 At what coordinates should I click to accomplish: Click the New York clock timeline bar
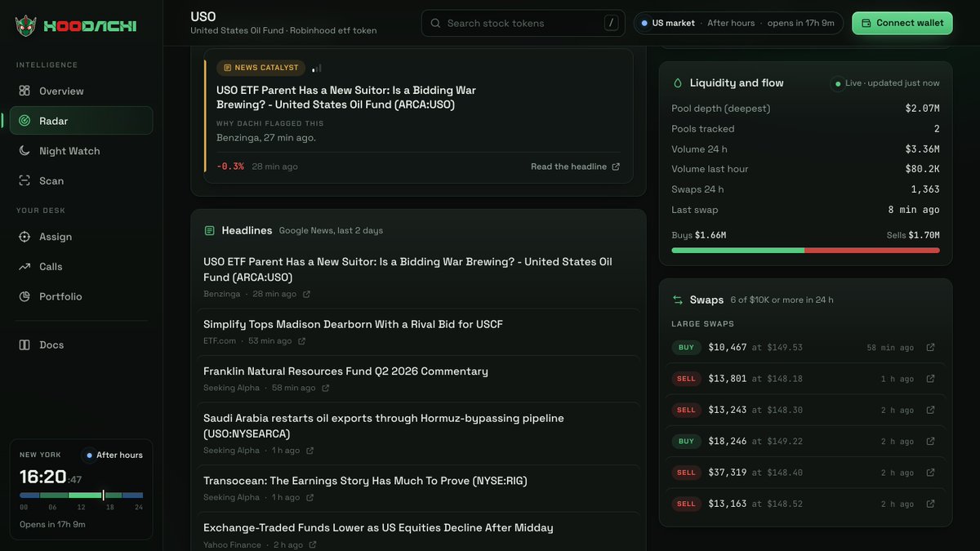(81, 495)
